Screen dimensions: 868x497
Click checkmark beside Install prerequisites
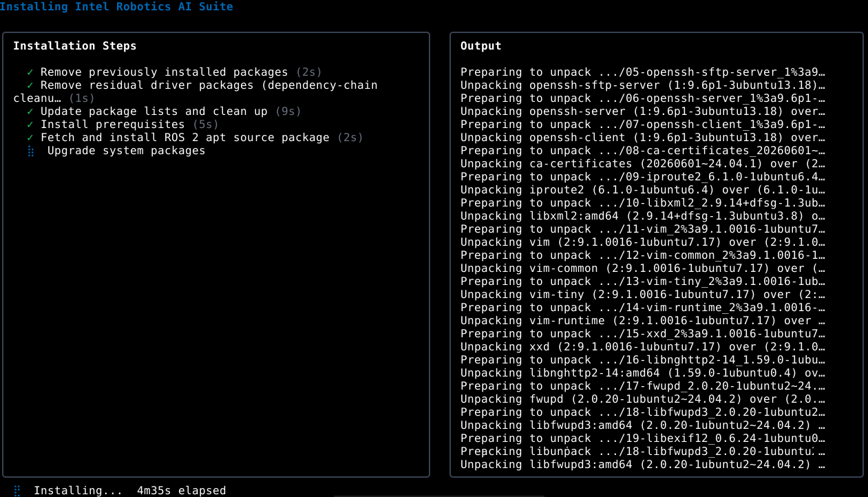[30, 125]
